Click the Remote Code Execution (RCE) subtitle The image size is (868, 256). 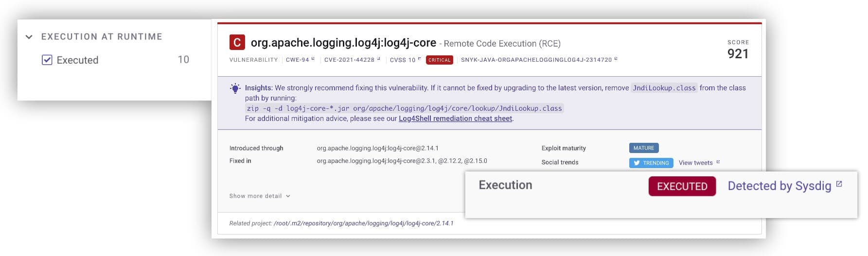coord(502,44)
